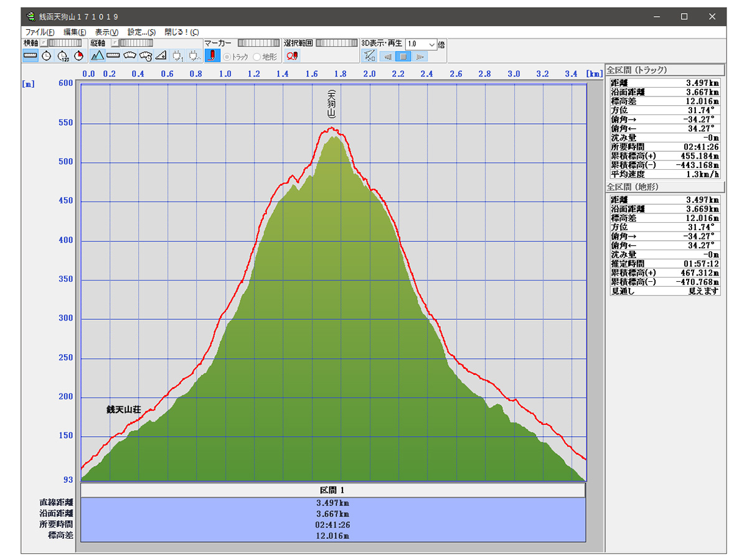Select the mountain elevation vertical axis icon
Viewport: 747px width, 560px height.
tap(96, 56)
